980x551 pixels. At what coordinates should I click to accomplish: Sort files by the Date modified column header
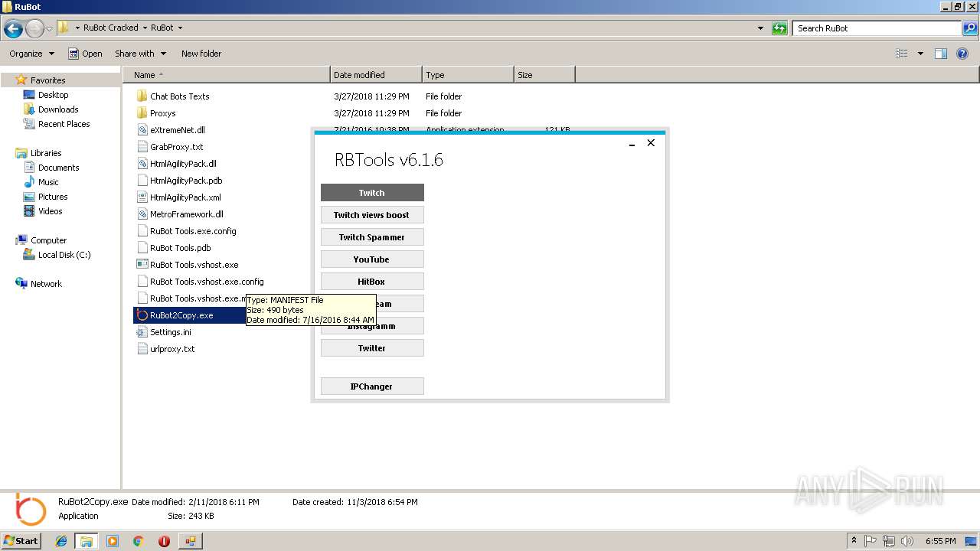(376, 75)
